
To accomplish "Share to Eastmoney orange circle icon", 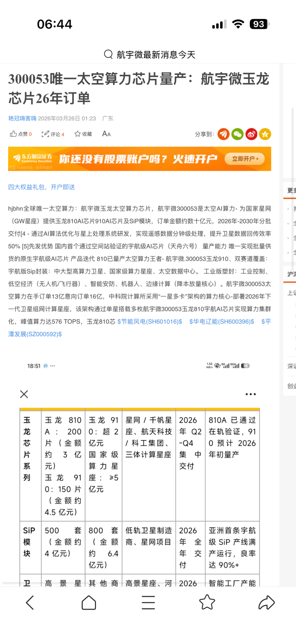I will click(x=224, y=134).
